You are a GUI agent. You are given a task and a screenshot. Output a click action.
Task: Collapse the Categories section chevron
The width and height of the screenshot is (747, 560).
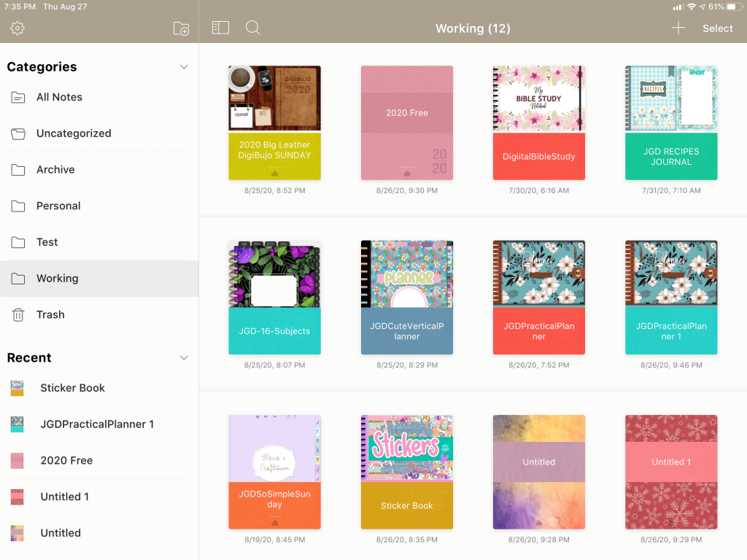184,67
